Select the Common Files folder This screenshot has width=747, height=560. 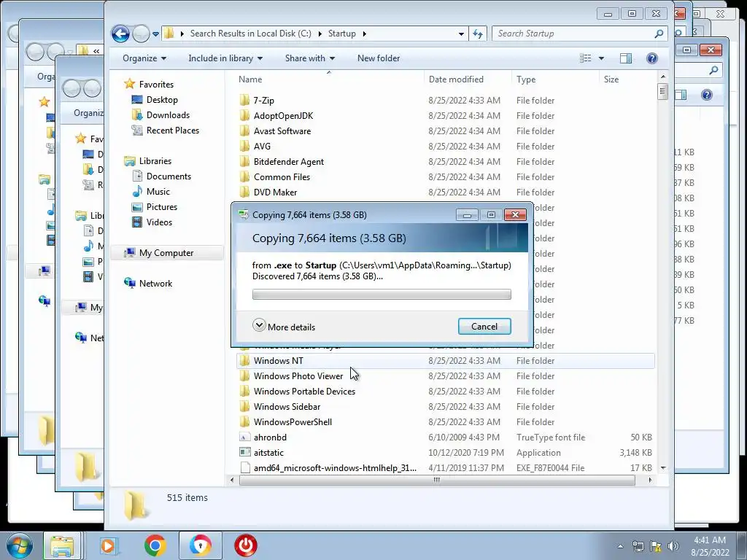[x=282, y=176]
